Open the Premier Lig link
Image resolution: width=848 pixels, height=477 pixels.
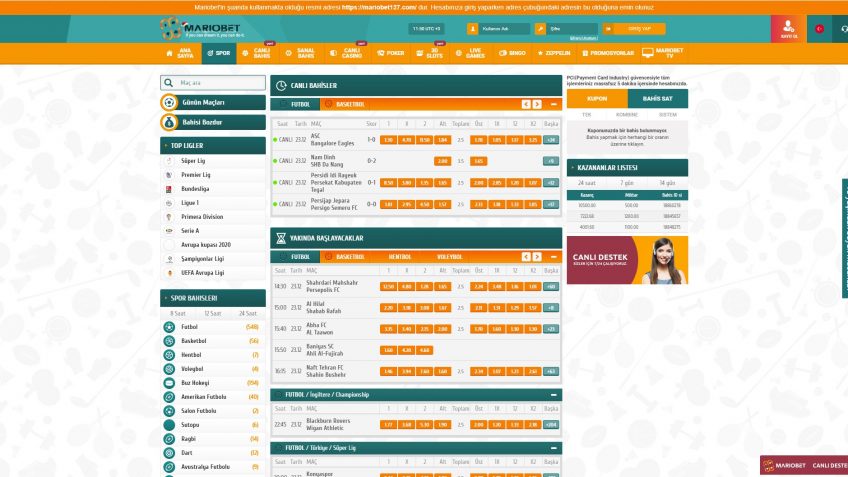coord(196,175)
